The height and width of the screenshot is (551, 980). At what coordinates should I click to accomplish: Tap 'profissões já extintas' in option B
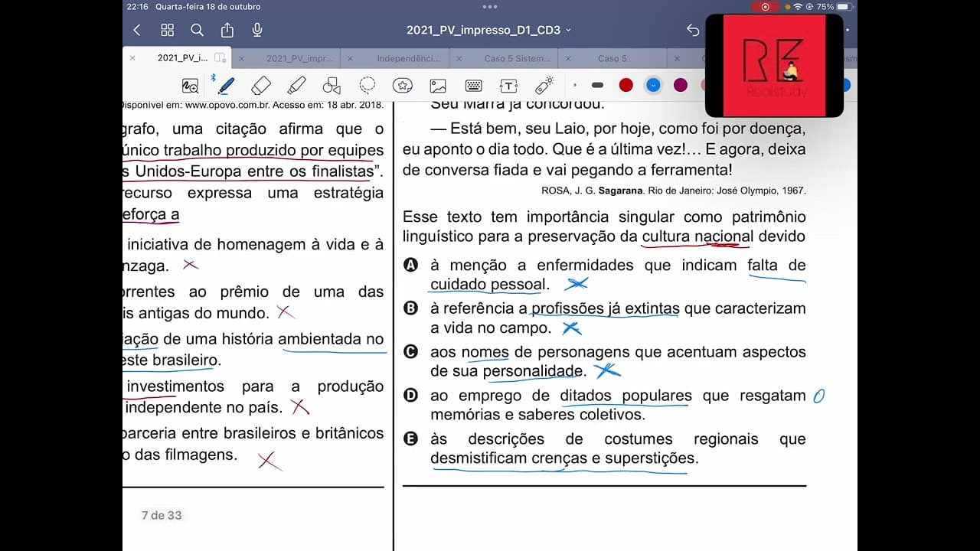point(606,308)
